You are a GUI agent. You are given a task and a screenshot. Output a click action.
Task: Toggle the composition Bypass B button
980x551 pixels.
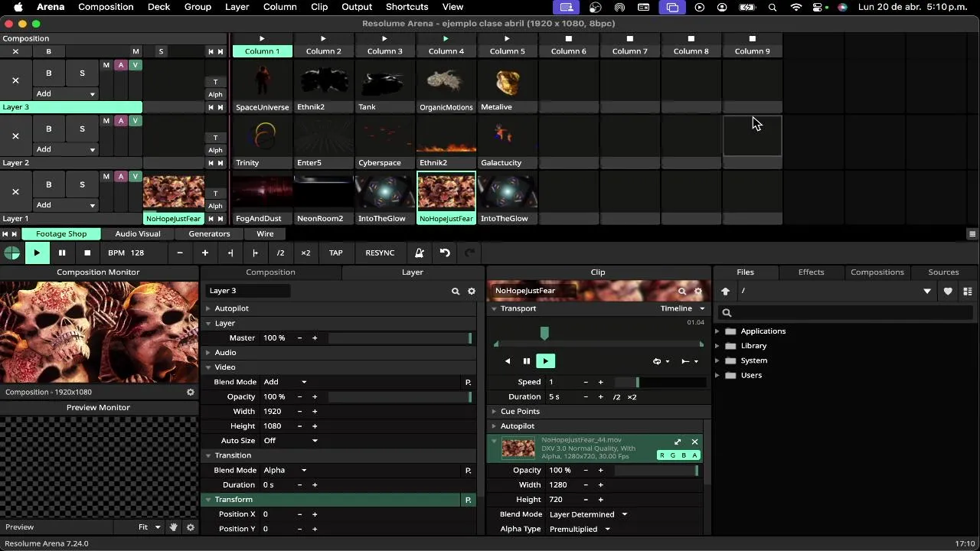pyautogui.click(x=49, y=51)
